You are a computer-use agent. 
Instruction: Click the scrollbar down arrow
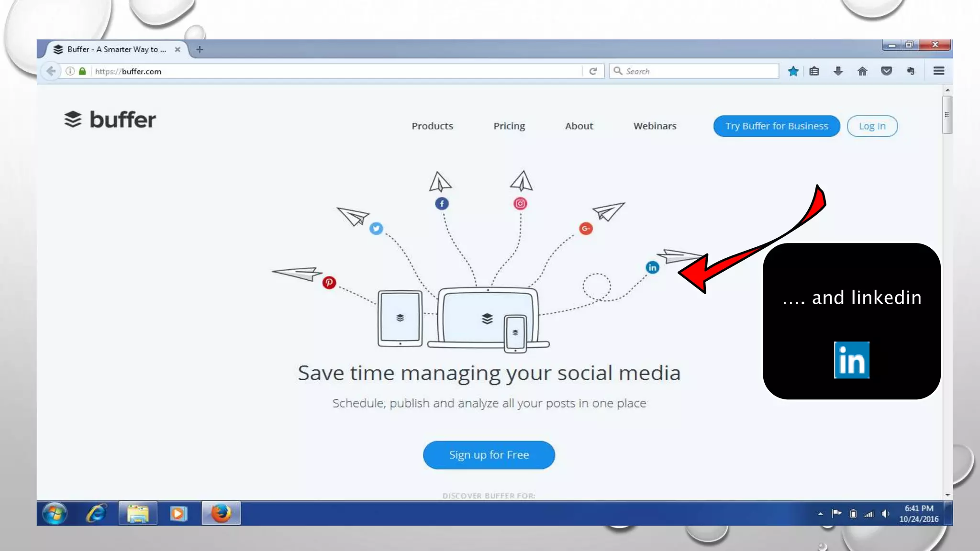tap(947, 495)
